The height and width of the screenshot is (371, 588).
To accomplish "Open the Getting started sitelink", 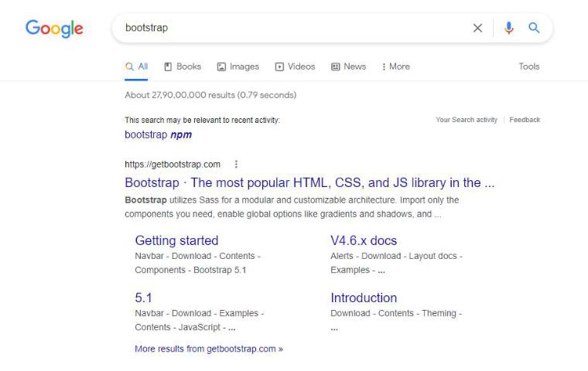I will (176, 240).
